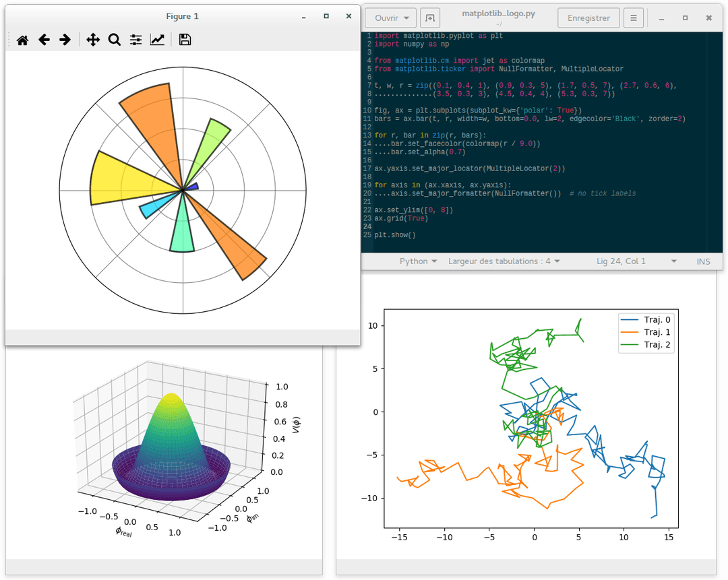Click the plt.show() call on line 25
The height and width of the screenshot is (580, 728).
396,235
